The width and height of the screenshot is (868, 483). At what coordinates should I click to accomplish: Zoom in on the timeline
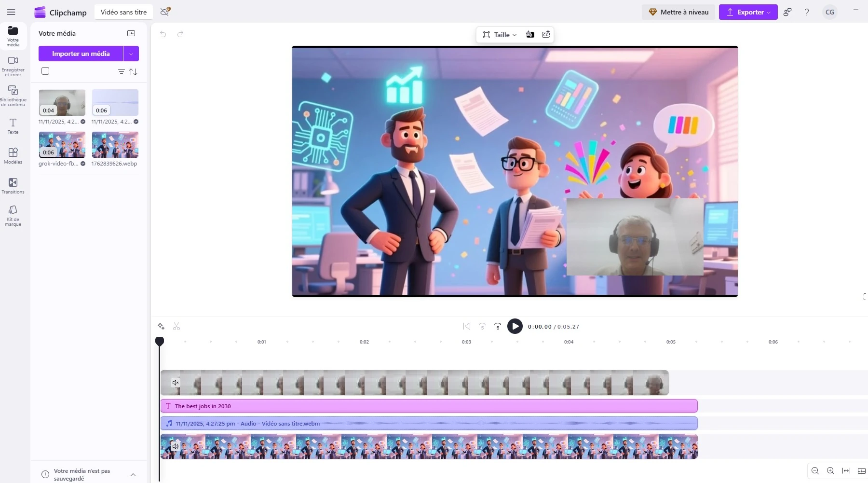point(830,471)
